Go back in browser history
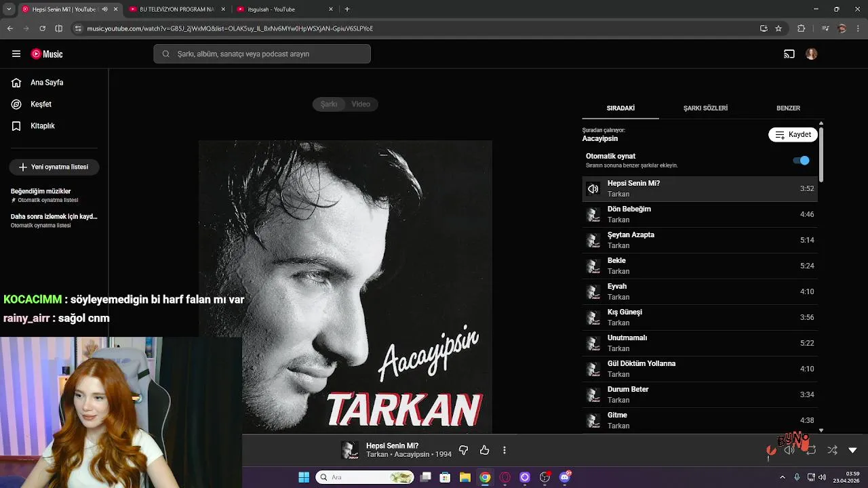 9,28
